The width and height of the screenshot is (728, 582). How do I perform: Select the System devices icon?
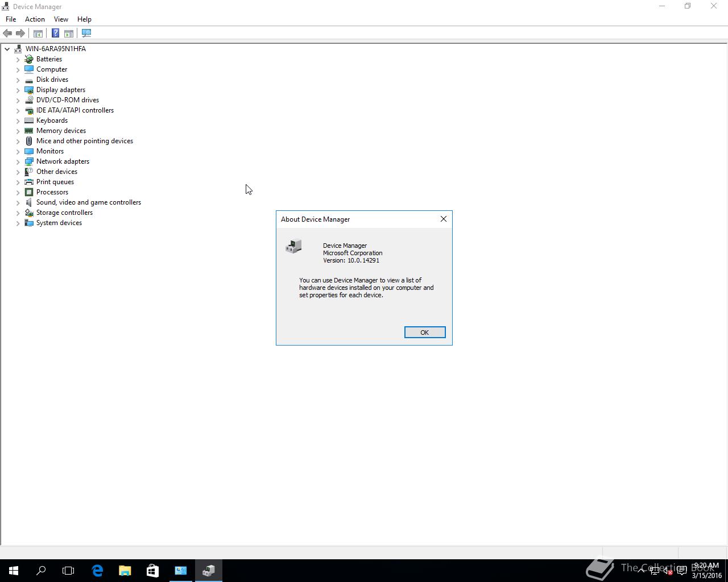(29, 223)
